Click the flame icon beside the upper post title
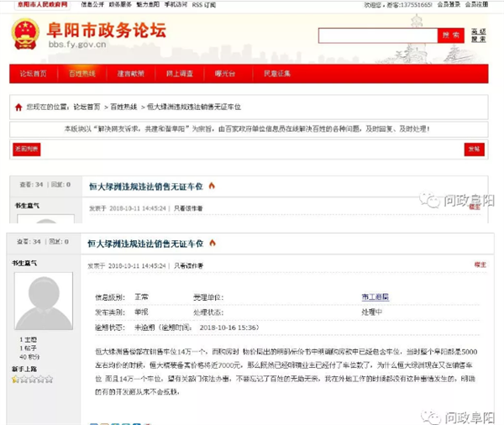The image size is (504, 425). (212, 185)
